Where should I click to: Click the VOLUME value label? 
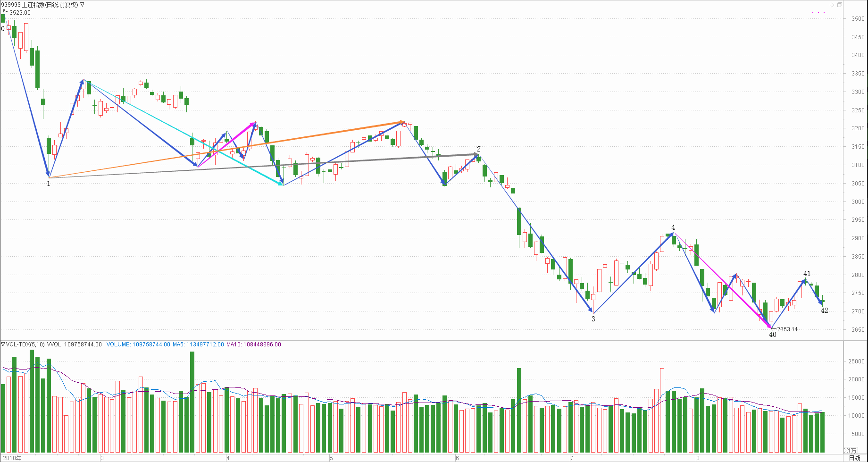(x=138, y=344)
